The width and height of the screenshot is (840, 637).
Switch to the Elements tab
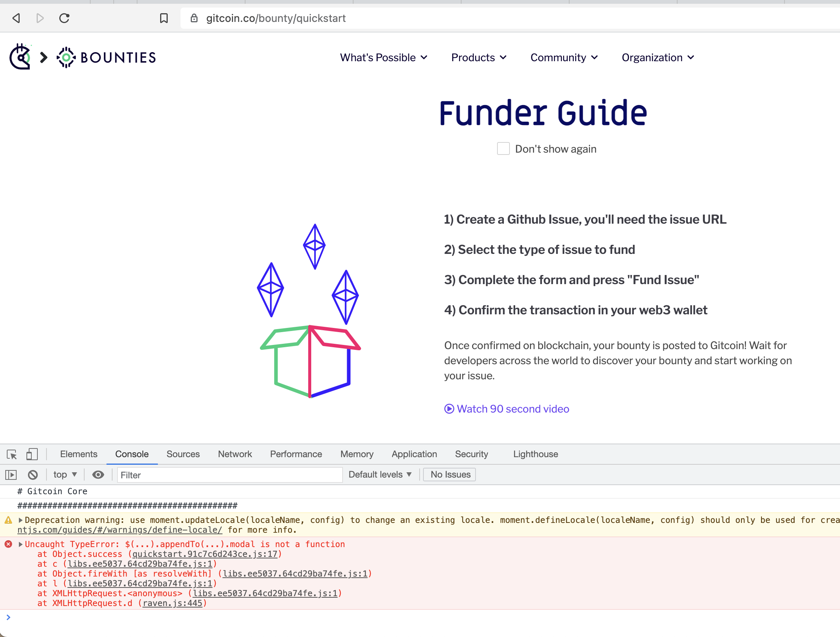pyautogui.click(x=79, y=454)
